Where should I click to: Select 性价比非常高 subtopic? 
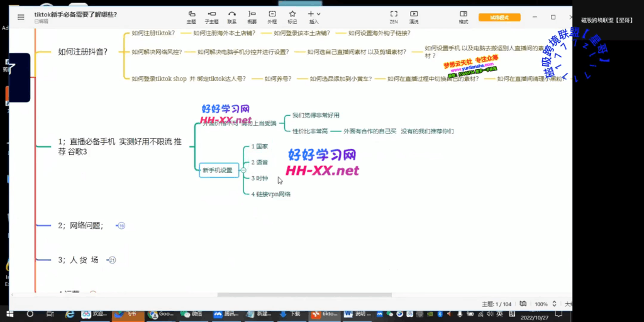(310, 131)
